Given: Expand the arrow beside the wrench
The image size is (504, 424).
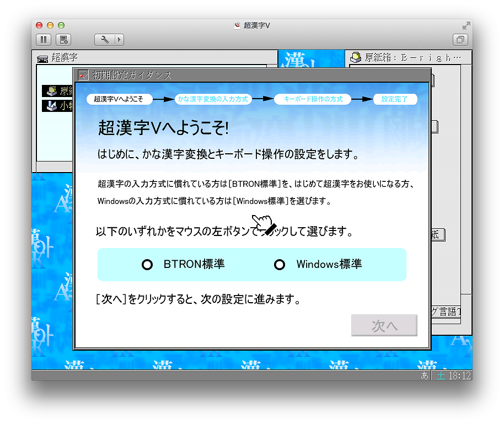Looking at the screenshot, I should coord(118,40).
